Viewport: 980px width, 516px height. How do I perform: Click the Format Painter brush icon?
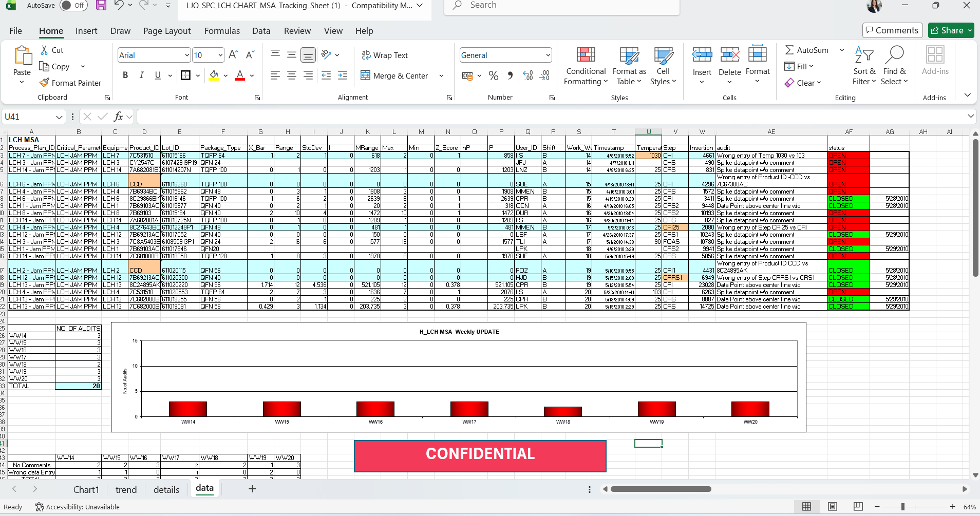45,83
